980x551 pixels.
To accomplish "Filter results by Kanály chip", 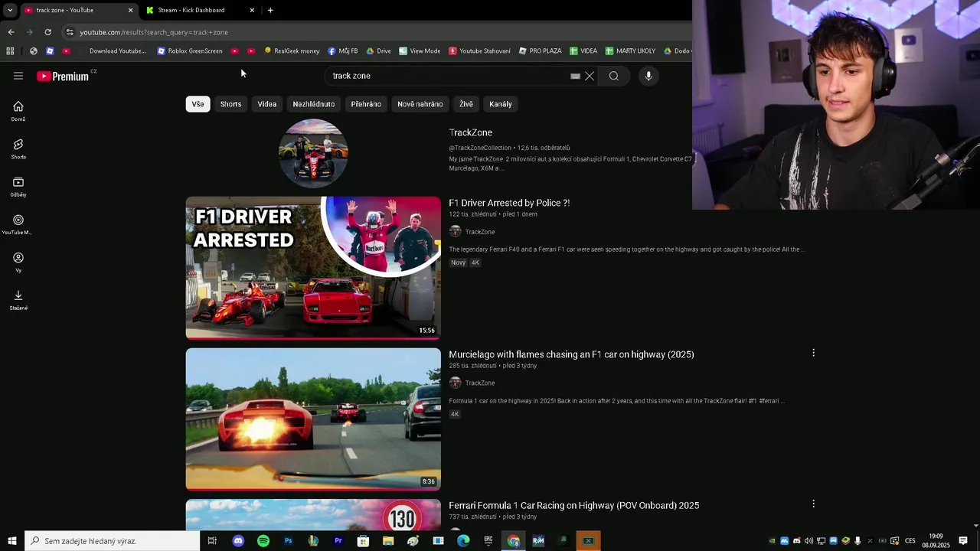I will coord(501,104).
